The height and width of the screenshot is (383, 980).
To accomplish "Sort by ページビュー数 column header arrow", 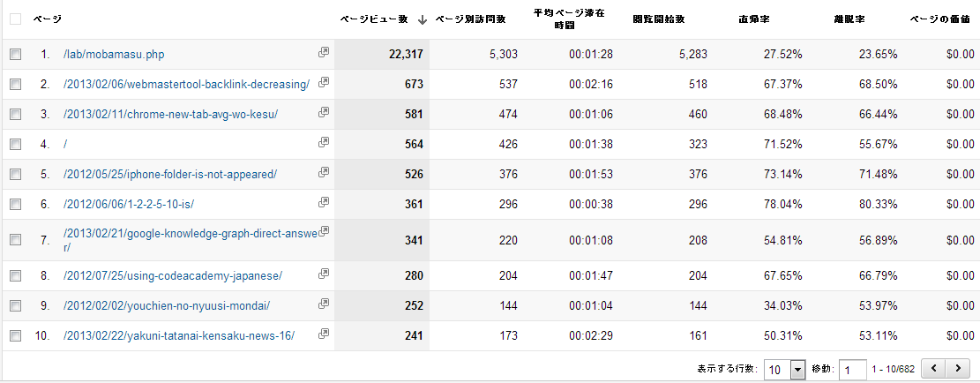I will coord(423,19).
